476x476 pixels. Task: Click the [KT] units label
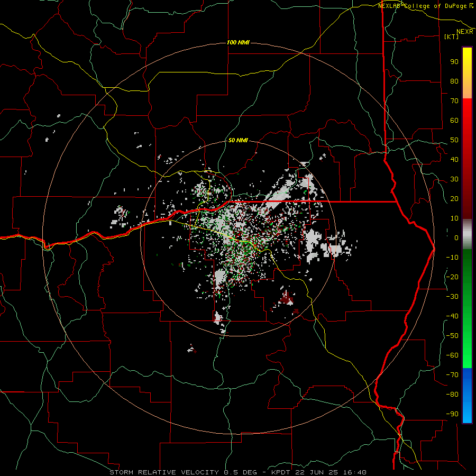click(452, 36)
